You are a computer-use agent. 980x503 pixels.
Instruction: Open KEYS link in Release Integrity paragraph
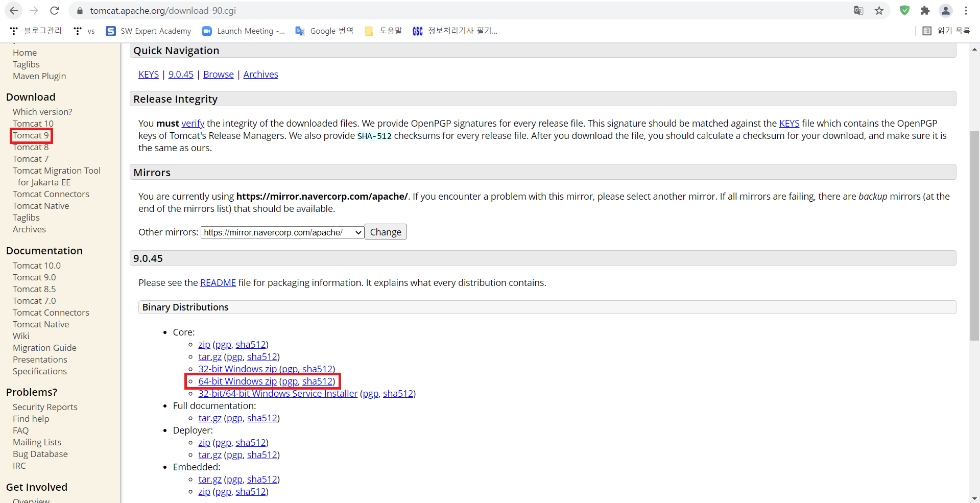coord(790,124)
